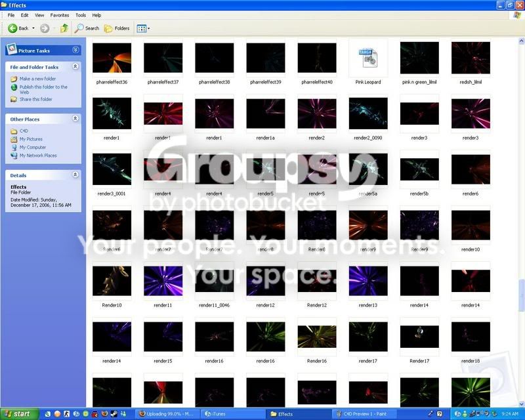Click the Views icon in the toolbar
Screen dimensions: 525x420
pyautogui.click(x=141, y=29)
